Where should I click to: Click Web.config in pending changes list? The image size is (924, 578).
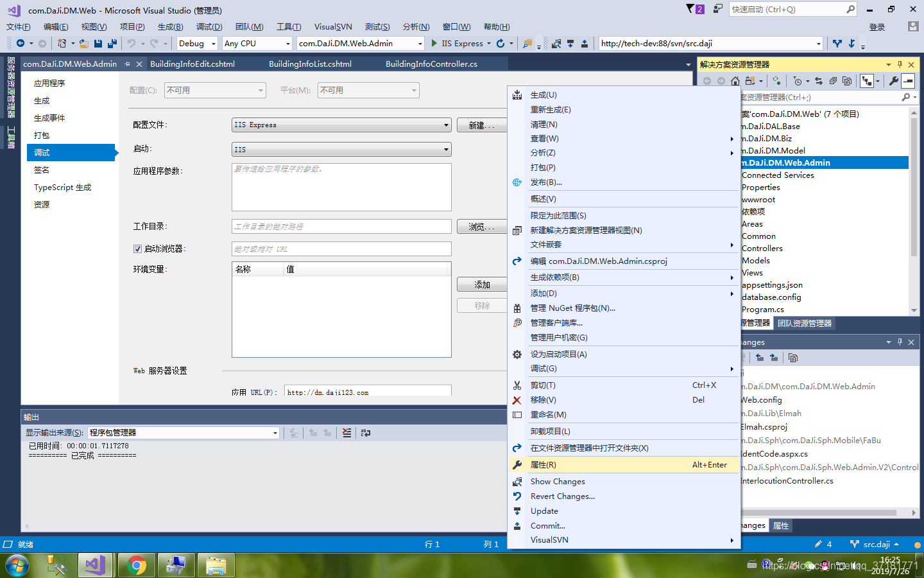pos(762,400)
